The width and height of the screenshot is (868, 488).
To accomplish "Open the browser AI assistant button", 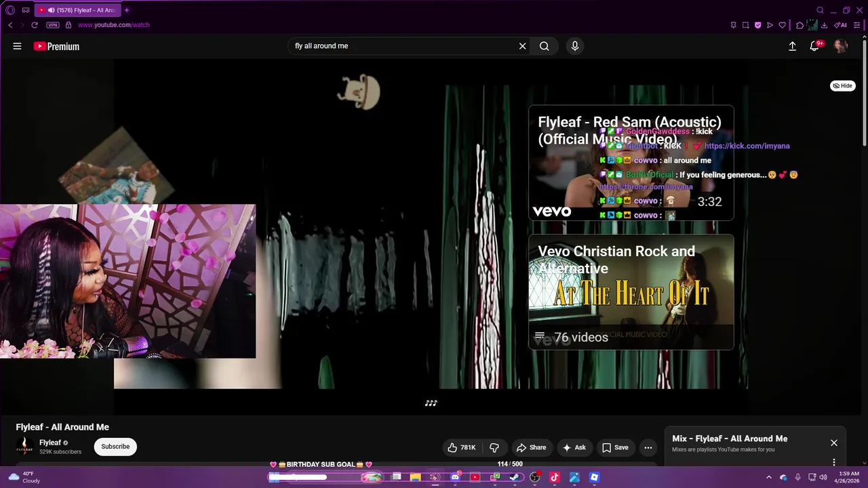I will tap(840, 25).
